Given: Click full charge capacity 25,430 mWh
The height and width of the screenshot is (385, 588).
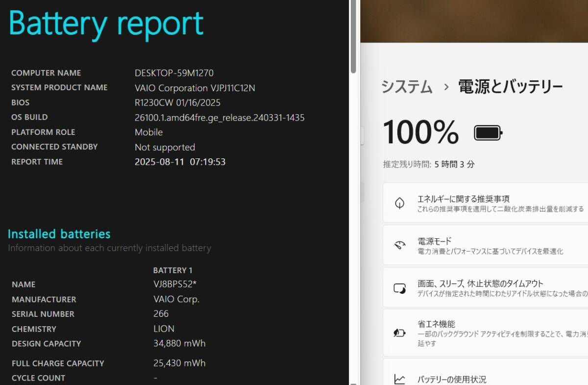Looking at the screenshot, I should (x=179, y=363).
